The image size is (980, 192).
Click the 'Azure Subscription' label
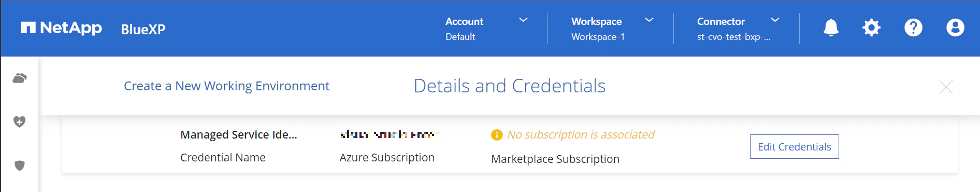click(x=387, y=158)
